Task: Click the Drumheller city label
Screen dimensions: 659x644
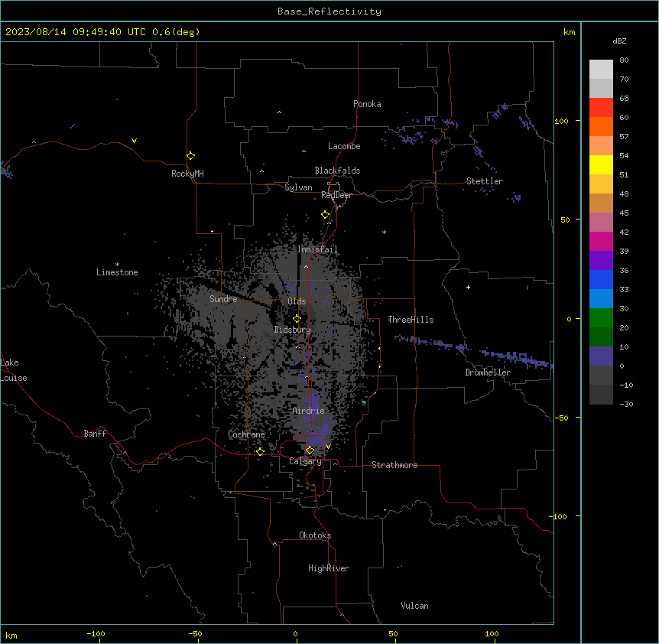Action: (488, 372)
